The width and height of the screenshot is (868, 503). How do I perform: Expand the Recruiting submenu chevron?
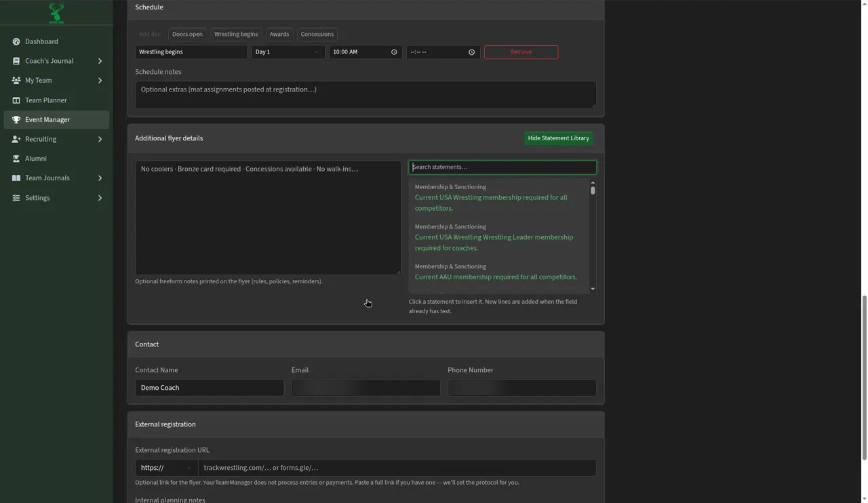click(100, 139)
